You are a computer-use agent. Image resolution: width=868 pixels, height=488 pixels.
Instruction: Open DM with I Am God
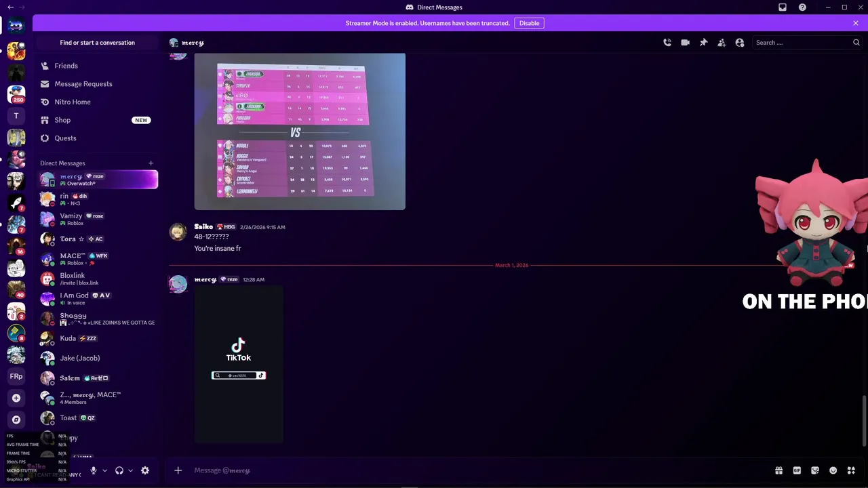coord(98,298)
